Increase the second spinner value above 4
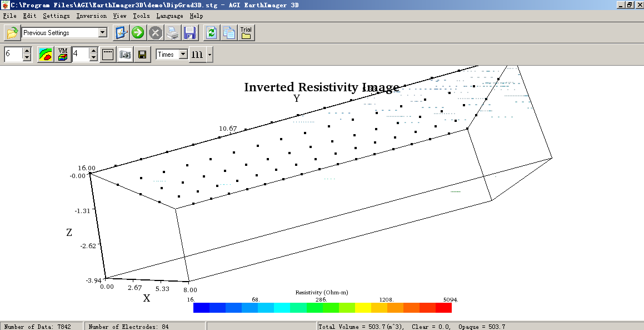644x330 pixels. tap(94, 51)
